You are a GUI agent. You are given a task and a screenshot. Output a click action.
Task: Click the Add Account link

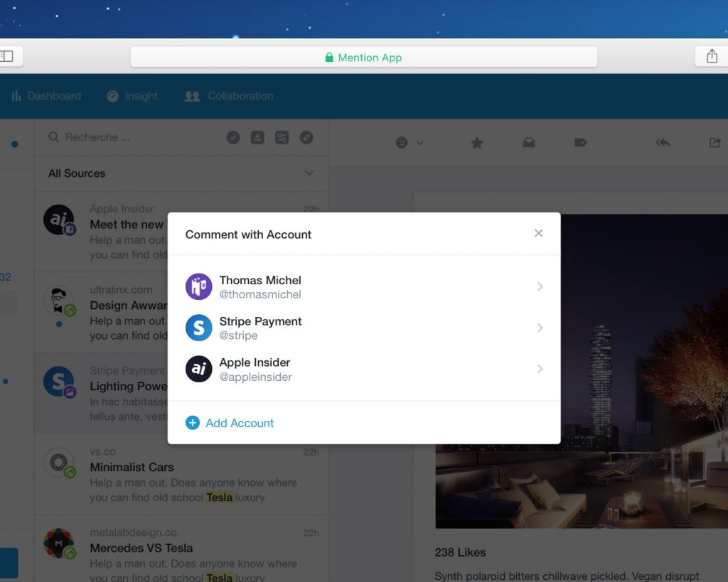[x=240, y=424]
